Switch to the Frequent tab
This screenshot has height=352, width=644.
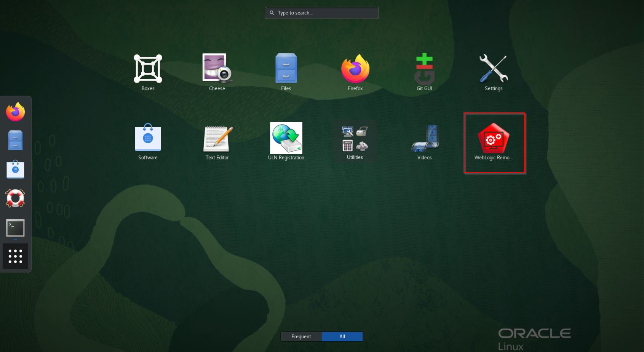pos(301,336)
